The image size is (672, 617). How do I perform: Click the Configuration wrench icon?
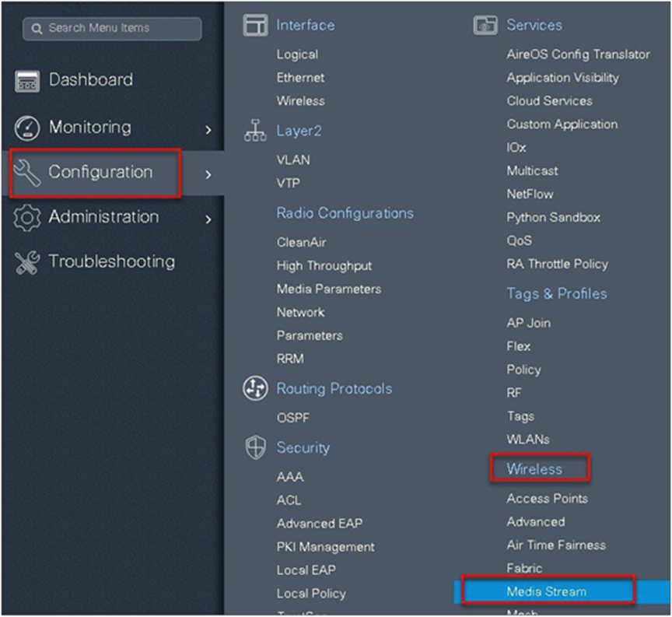[x=28, y=172]
